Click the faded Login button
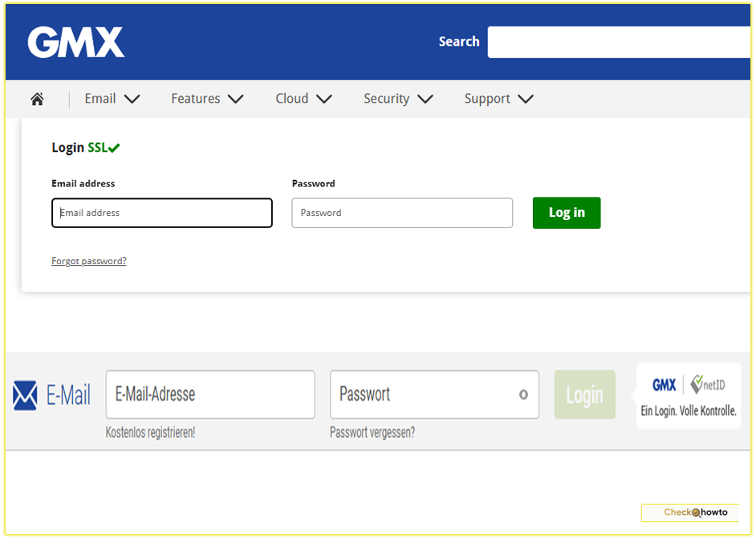Viewport: 756px width, 538px height. pos(585,395)
